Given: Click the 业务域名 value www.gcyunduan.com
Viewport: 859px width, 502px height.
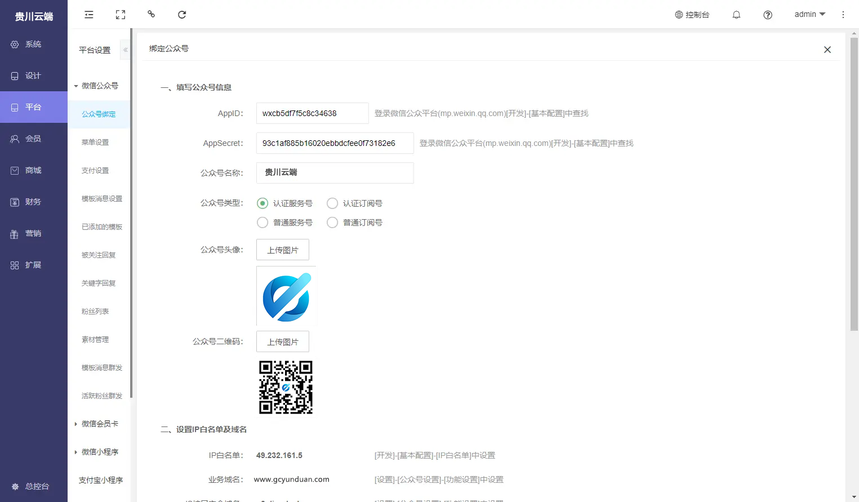Looking at the screenshot, I should coord(291,480).
